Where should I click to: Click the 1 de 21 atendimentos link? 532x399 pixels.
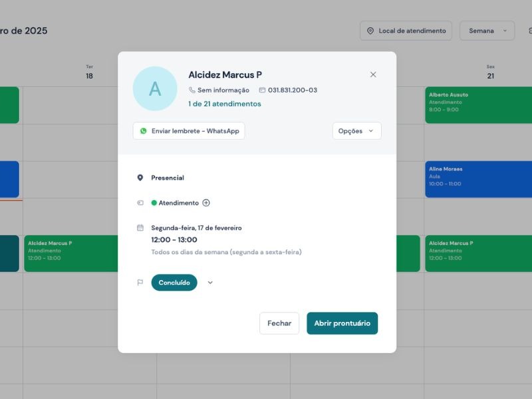[223, 104]
